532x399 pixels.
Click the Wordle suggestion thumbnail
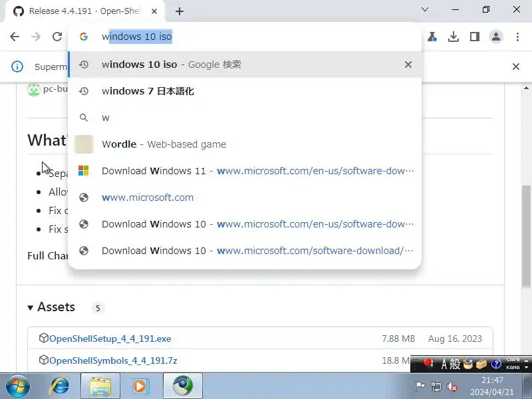84,144
